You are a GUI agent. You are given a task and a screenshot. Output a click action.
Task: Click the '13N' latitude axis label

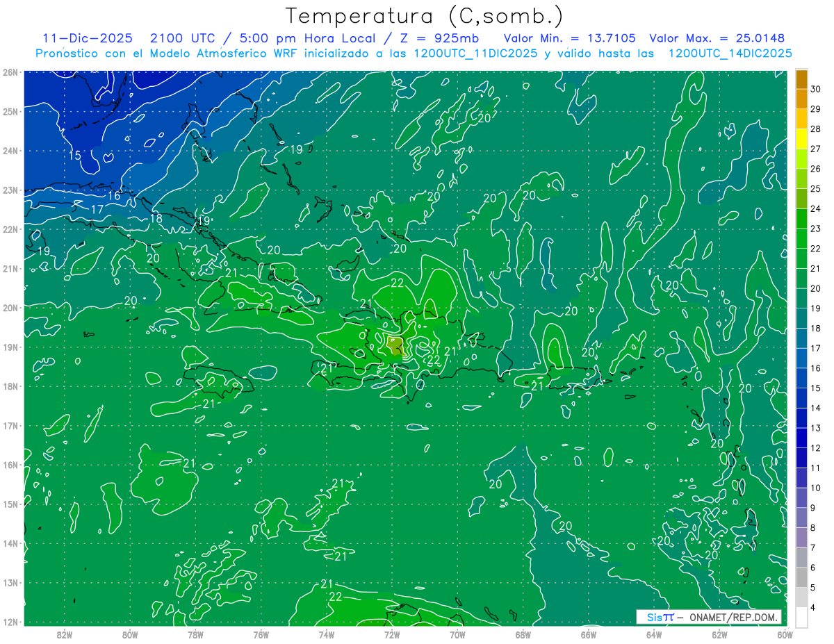click(x=10, y=582)
